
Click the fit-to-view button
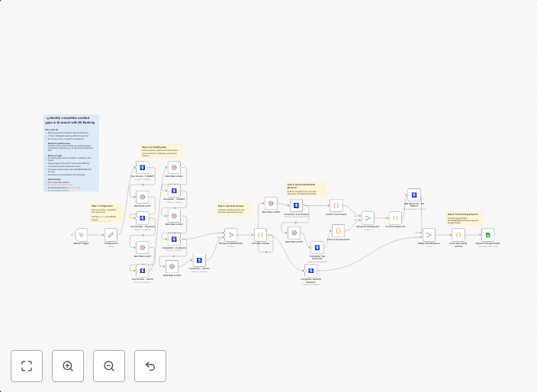[x=27, y=366]
